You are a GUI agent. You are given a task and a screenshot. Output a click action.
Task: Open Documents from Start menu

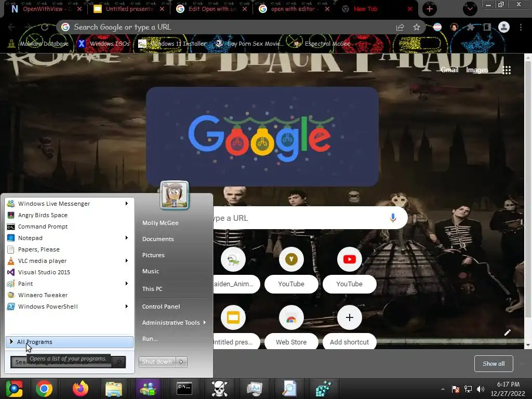click(x=158, y=239)
